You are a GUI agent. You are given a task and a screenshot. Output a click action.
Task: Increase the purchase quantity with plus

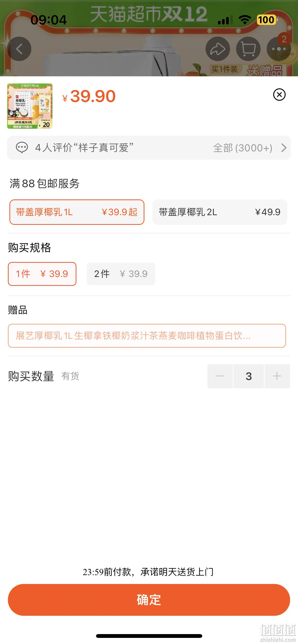(277, 376)
